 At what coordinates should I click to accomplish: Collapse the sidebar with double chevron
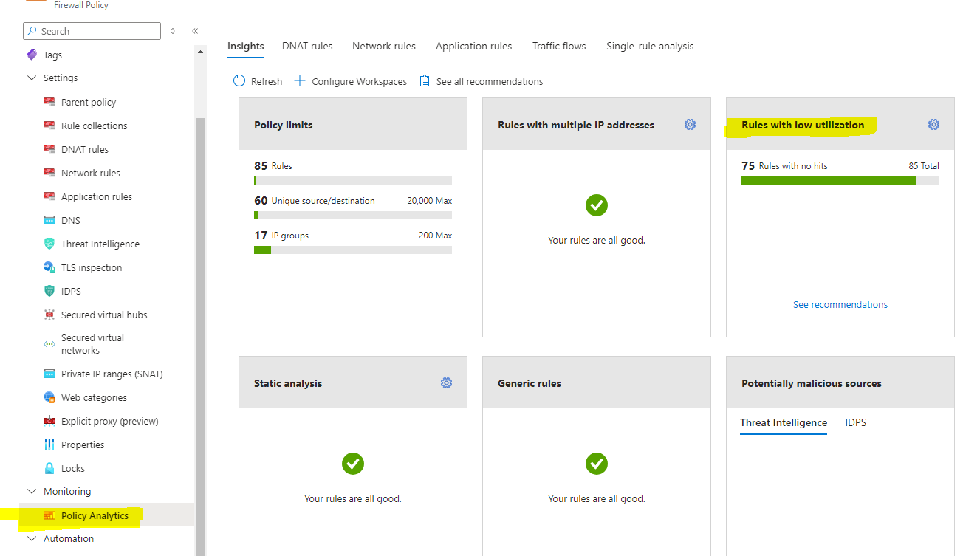pos(195,31)
